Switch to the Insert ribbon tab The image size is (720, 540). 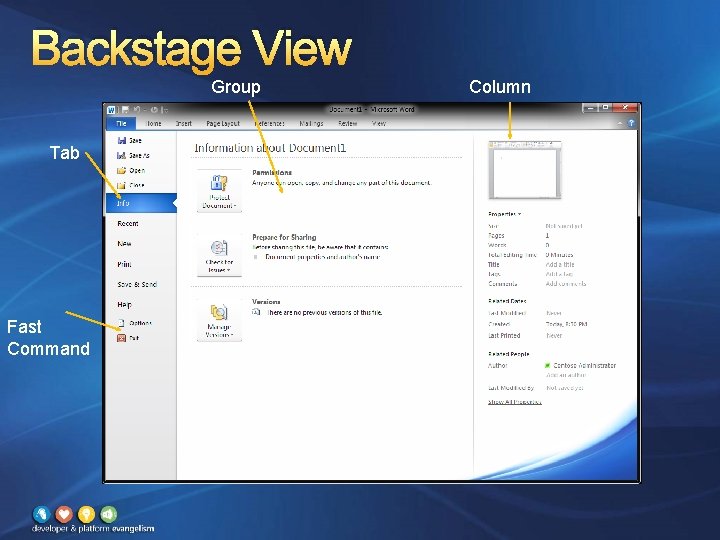(184, 124)
